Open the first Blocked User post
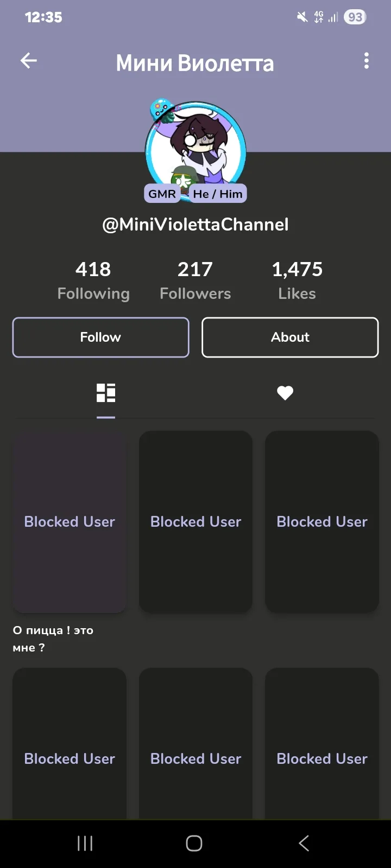 point(70,521)
